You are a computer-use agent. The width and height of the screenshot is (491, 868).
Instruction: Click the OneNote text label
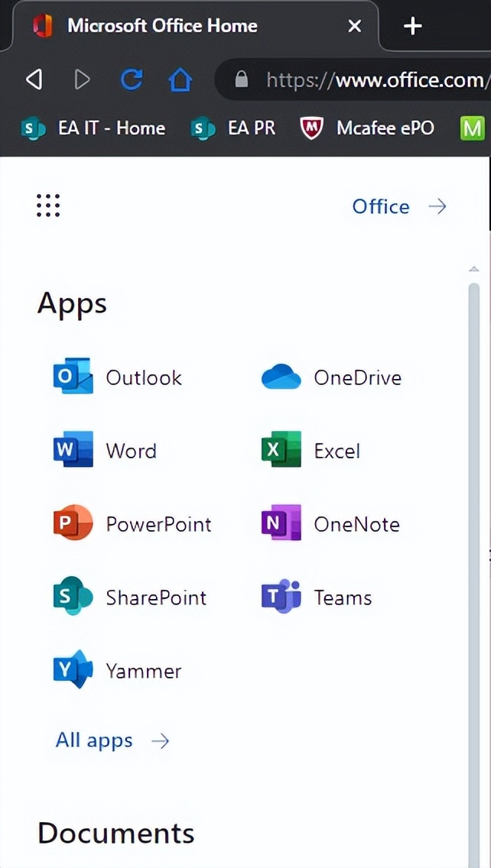[356, 523]
